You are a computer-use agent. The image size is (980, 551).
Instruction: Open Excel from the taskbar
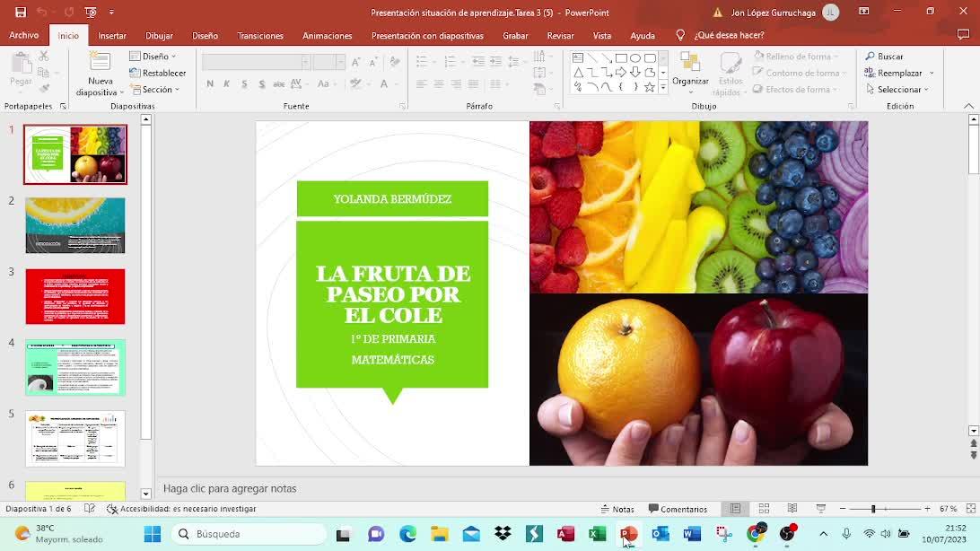tap(597, 534)
